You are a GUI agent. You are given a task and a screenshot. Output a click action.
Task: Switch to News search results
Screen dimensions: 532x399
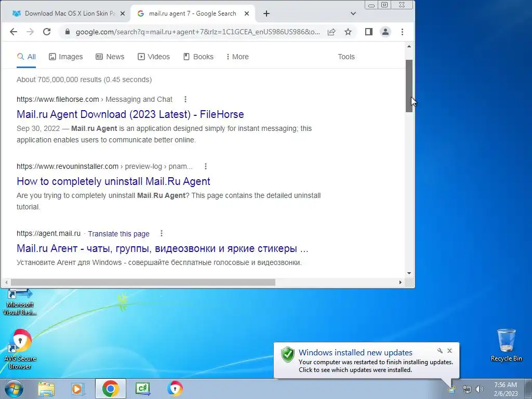coord(110,57)
